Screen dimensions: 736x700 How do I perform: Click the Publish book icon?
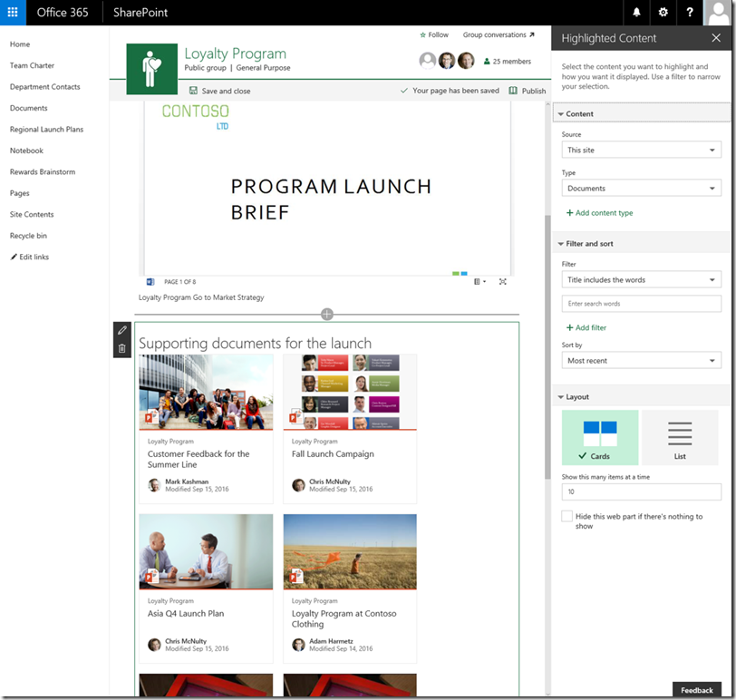(513, 91)
